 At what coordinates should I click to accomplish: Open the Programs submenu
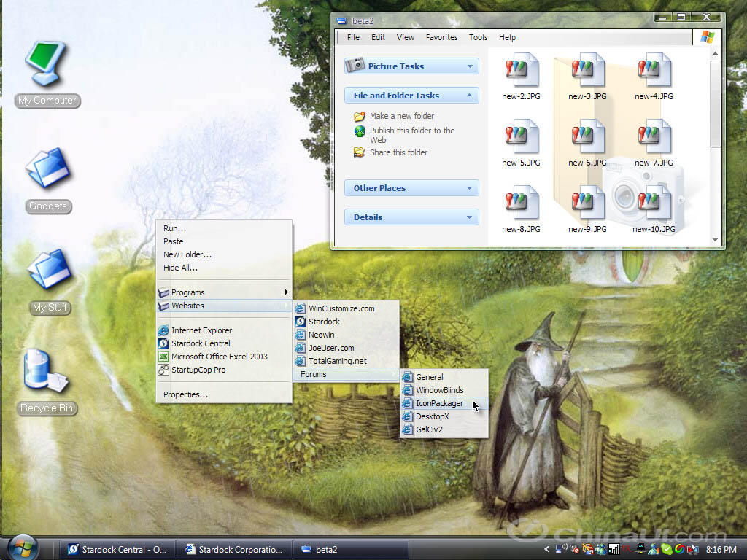coord(224,292)
